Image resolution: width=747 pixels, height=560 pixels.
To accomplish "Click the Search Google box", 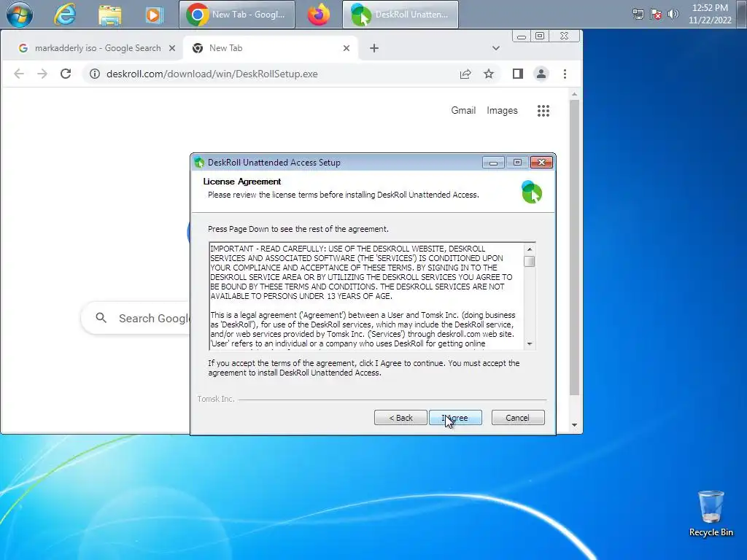I will pos(136,318).
